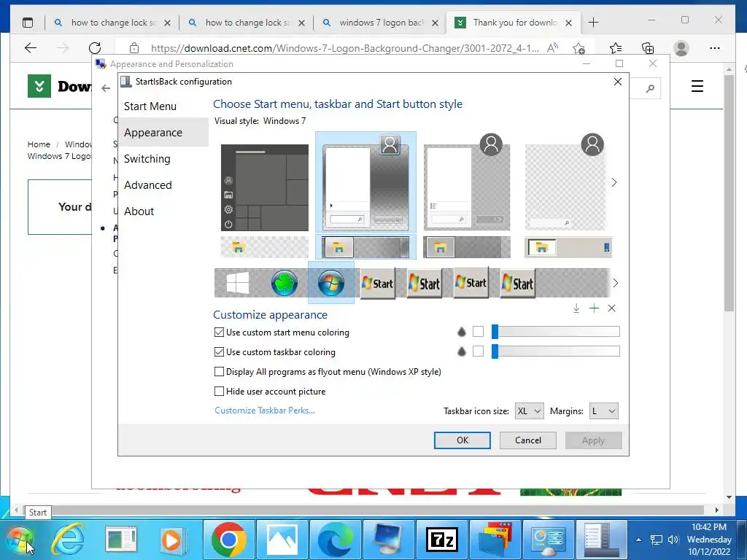Open the clock showing 10:42 PM
The height and width of the screenshot is (560, 747).
709,540
